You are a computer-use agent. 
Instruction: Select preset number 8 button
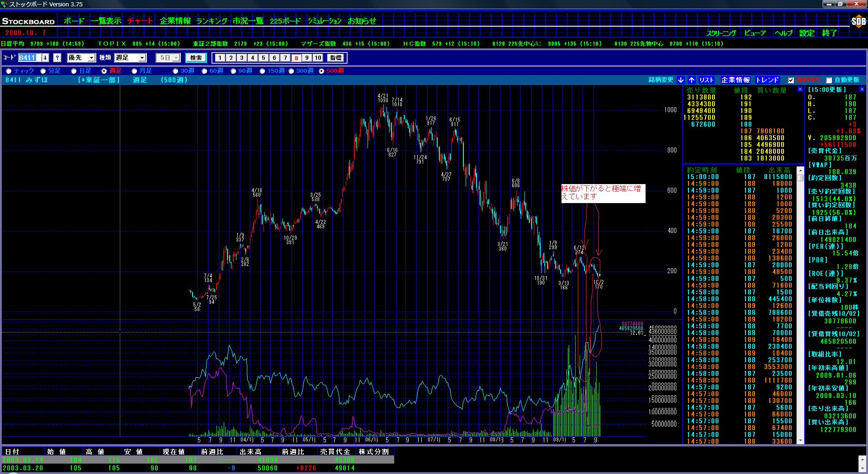(x=296, y=58)
